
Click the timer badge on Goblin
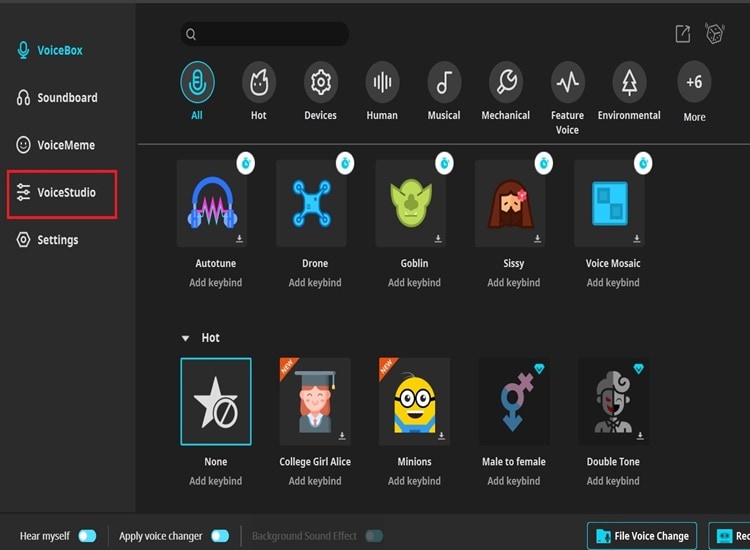(x=444, y=164)
